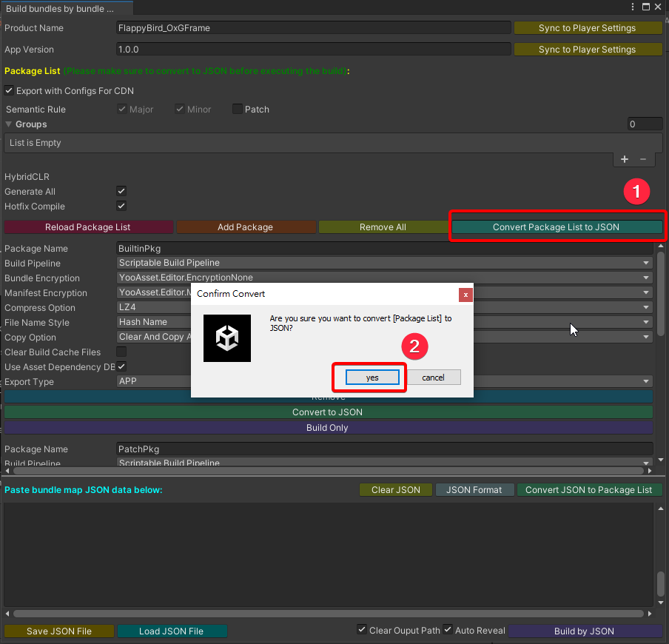Click the Unity logo in the dialog
The image size is (669, 644).
[x=227, y=338]
